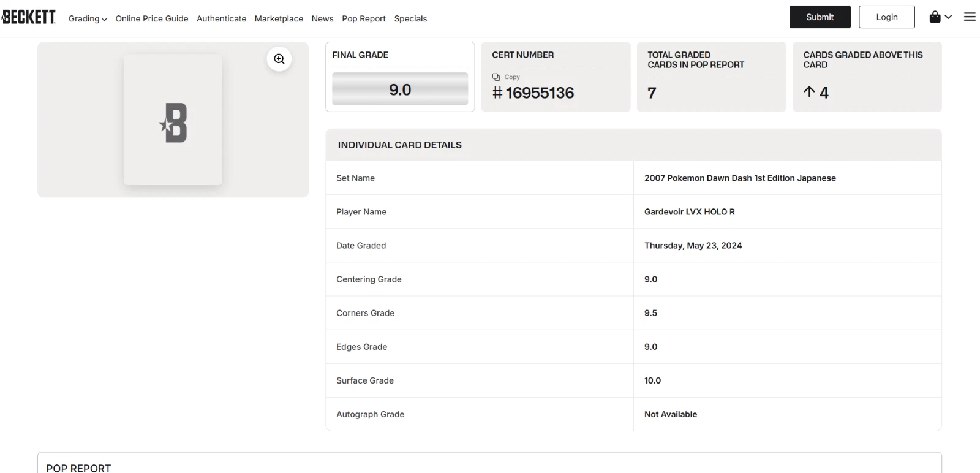Viewport: 980px width, 473px height.
Task: Zoom in on the card image
Action: (x=279, y=59)
